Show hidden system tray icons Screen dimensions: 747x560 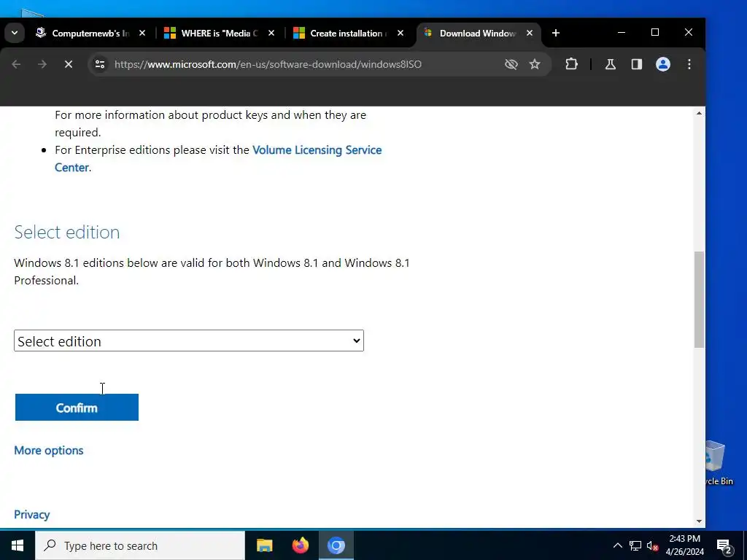click(617, 545)
